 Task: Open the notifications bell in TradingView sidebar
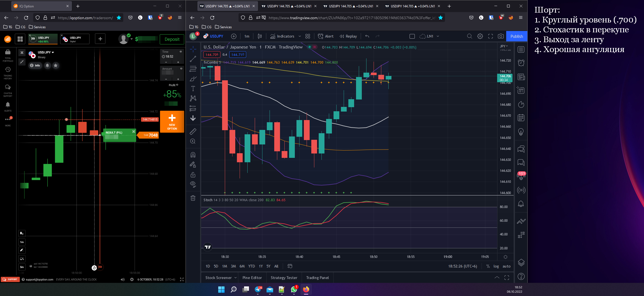[x=521, y=204]
